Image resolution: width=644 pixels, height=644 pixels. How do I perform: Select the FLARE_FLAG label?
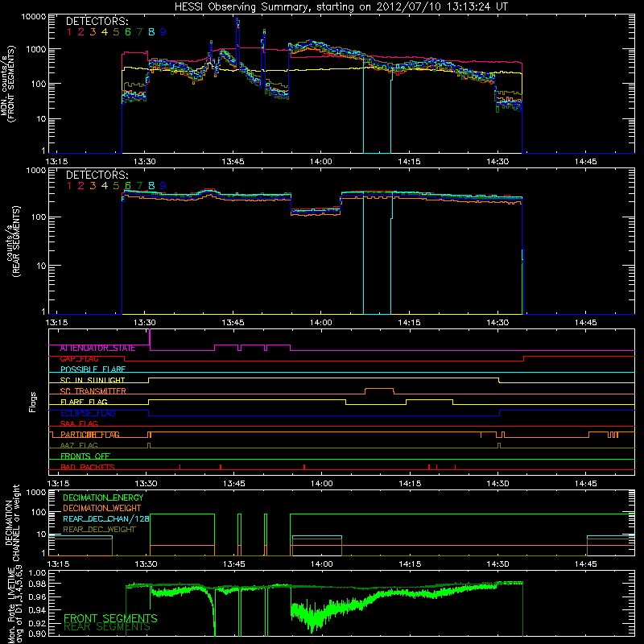84,402
